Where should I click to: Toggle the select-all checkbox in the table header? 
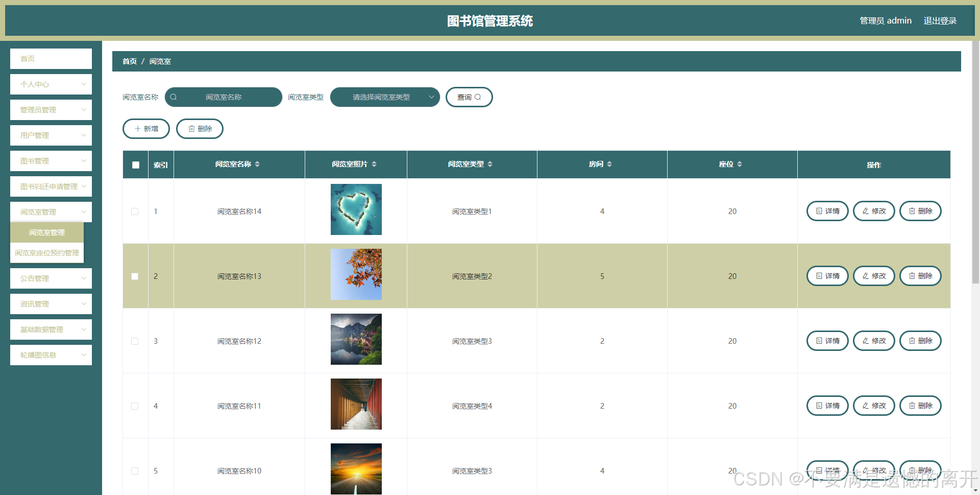point(135,164)
